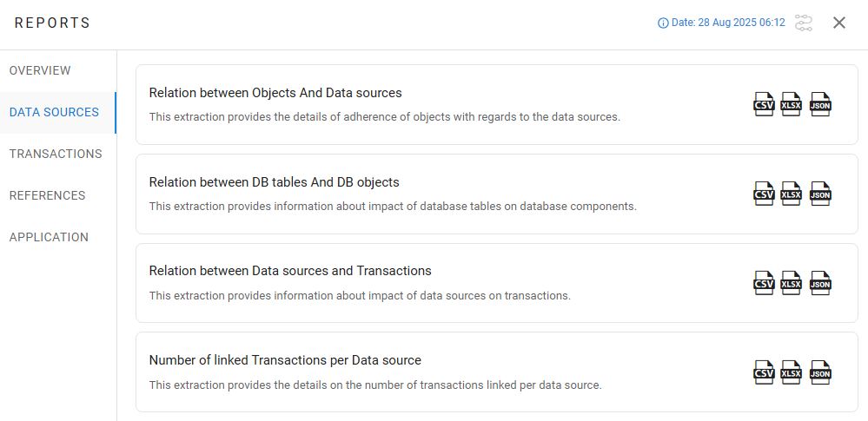Download CSV for Data sources and Transactions
This screenshot has height=421, width=868.
[x=764, y=283]
